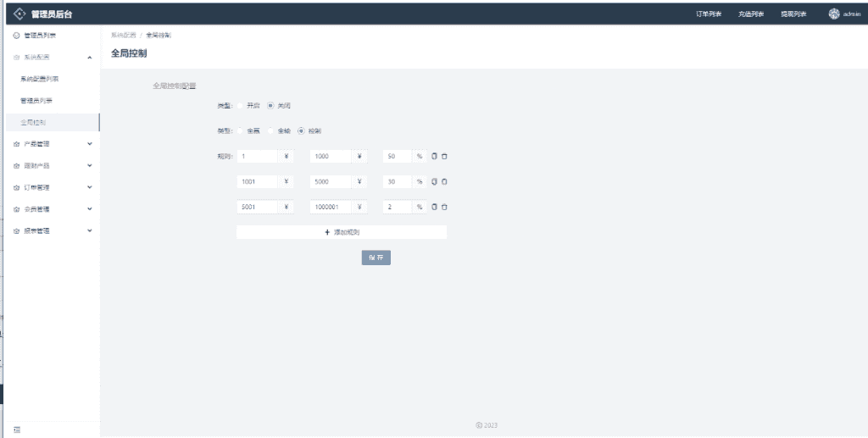The image size is (868, 438).
Task: Click the 系统配置 sidebar icon
Action: [17, 58]
